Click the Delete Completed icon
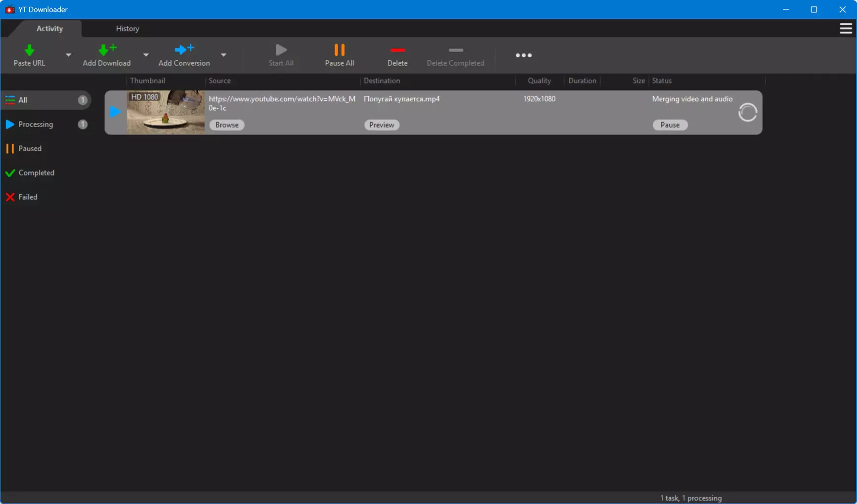This screenshot has height=504, width=857. [456, 50]
